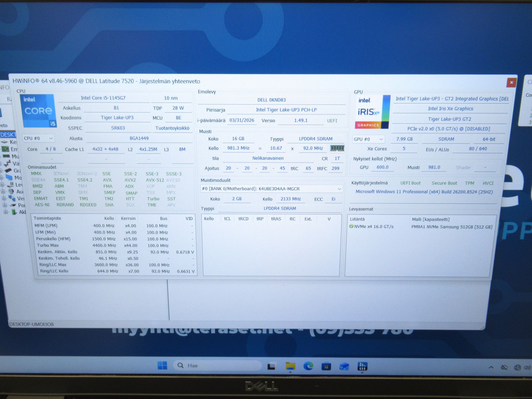Close the system summary window

(511, 83)
